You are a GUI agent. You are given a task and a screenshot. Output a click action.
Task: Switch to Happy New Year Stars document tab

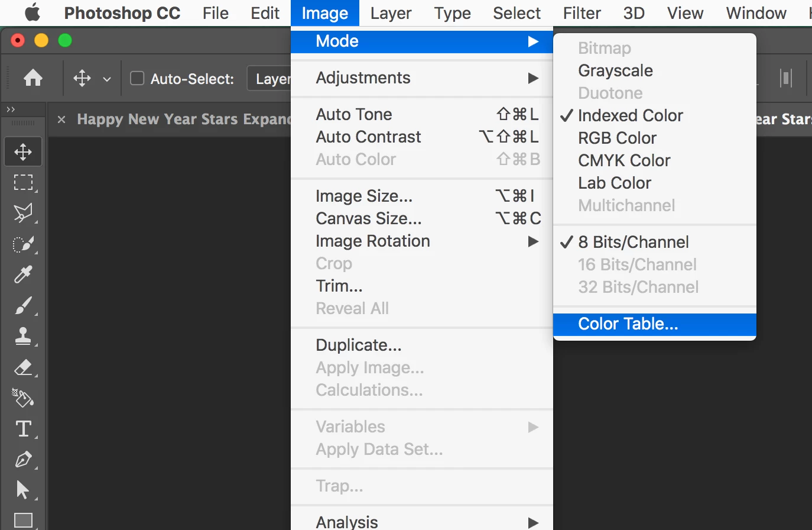click(184, 119)
